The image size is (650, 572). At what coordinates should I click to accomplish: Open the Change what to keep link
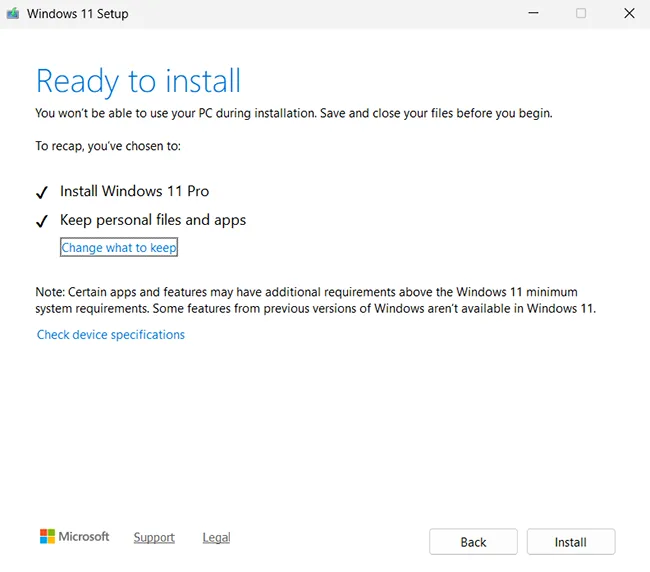click(119, 247)
